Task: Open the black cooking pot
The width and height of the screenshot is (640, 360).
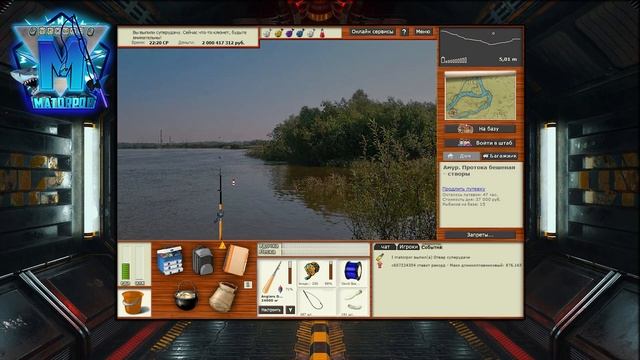Action: [186, 296]
